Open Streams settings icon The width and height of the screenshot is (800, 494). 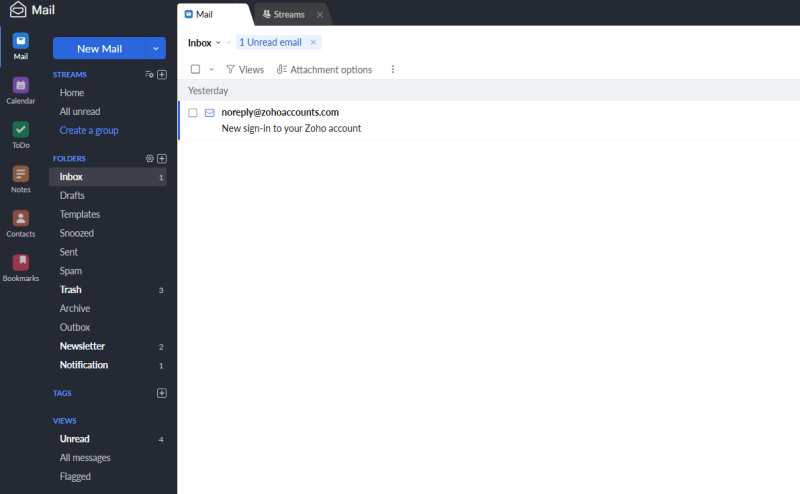(149, 75)
